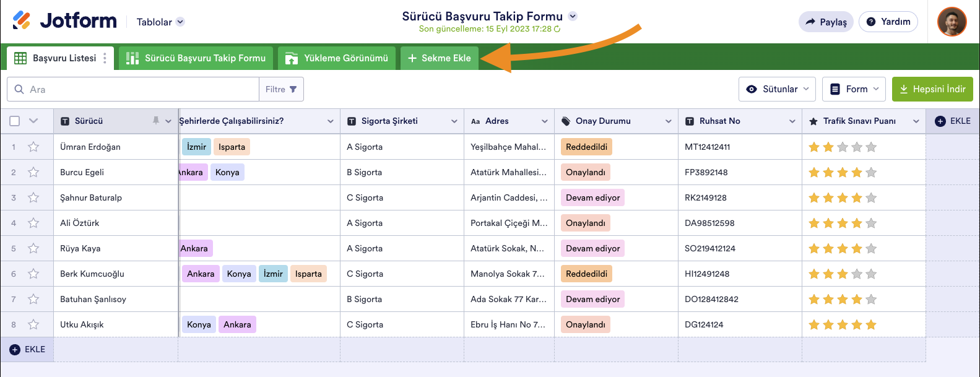
Task: Expand the Sütunlar columns dropdown
Action: click(x=777, y=89)
